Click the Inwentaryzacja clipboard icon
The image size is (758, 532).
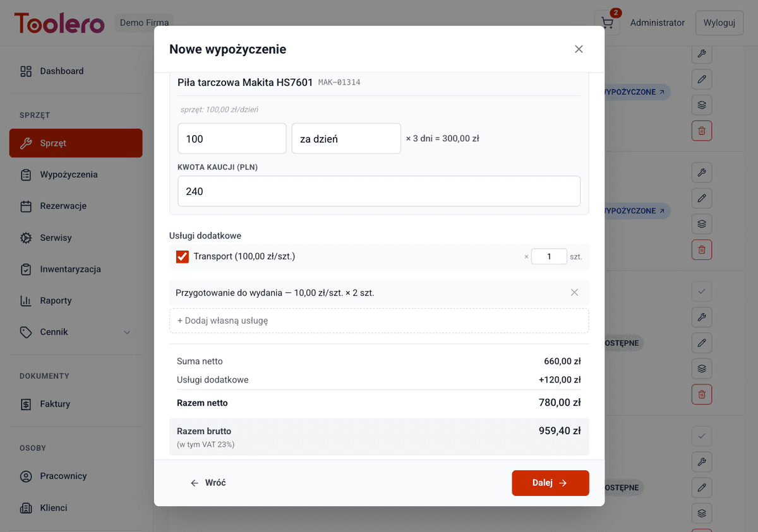coord(26,269)
